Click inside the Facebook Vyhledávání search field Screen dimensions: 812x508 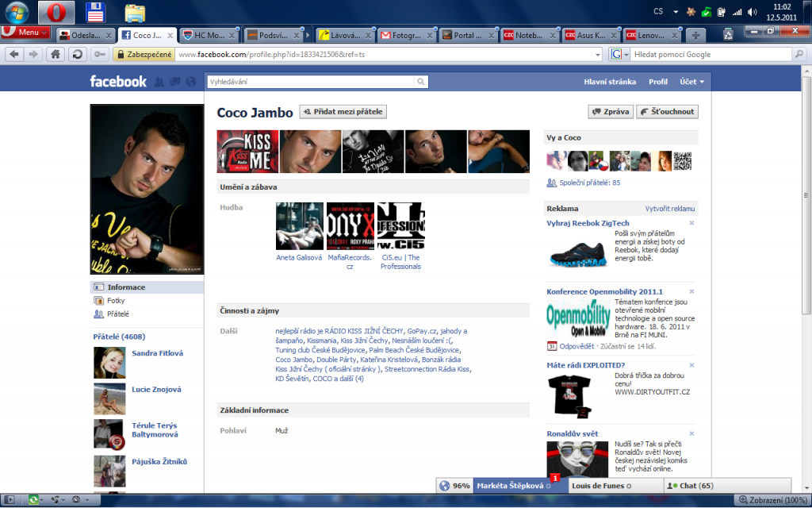[x=311, y=82]
